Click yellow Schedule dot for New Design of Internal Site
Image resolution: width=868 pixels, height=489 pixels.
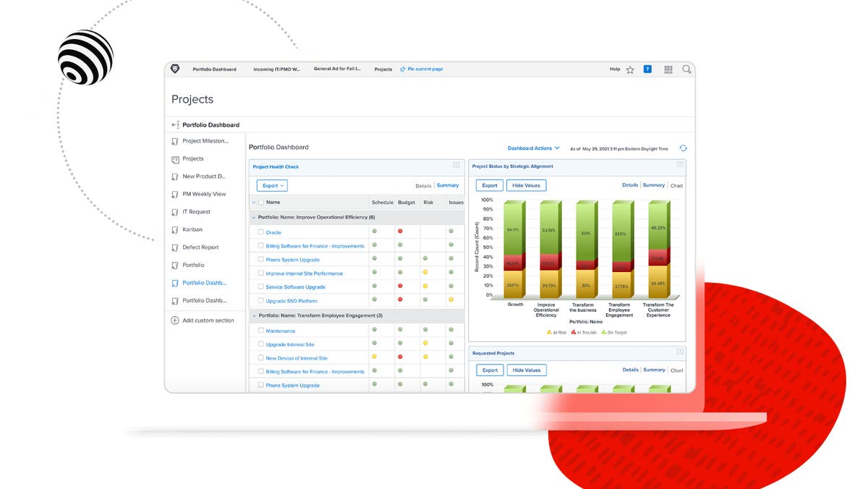tap(374, 357)
